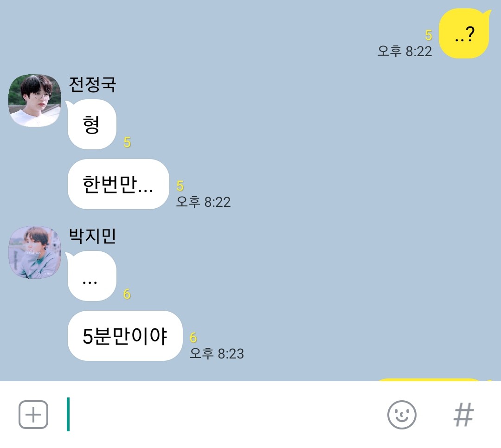Tap the 전정국 sender name
The image size is (501, 448).
click(92, 85)
